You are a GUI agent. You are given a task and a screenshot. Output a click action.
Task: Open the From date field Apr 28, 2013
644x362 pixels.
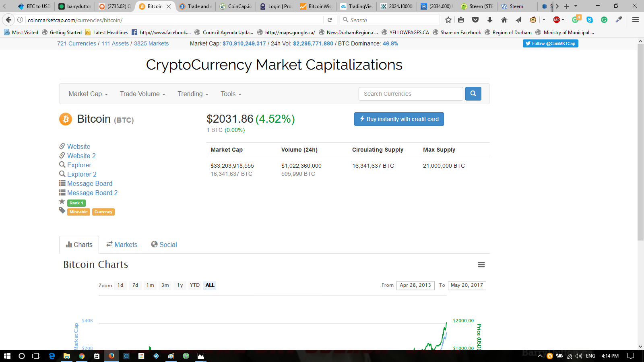(x=415, y=286)
